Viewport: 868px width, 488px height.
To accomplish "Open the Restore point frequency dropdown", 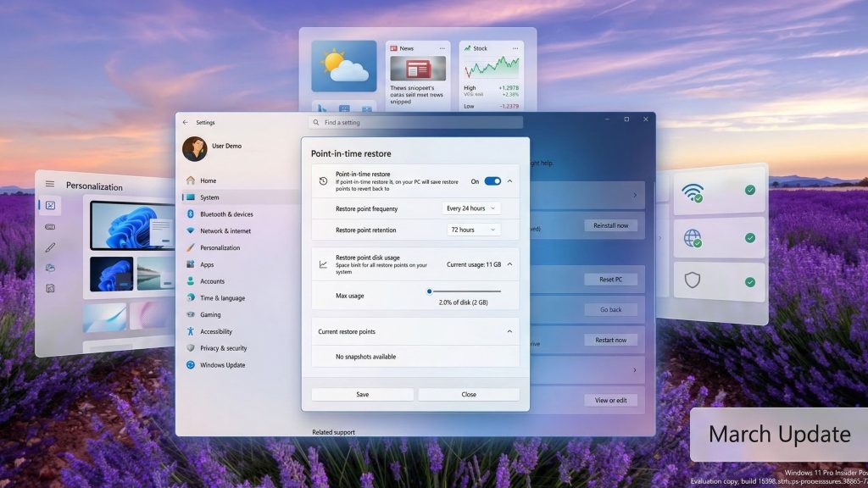I will [x=470, y=208].
